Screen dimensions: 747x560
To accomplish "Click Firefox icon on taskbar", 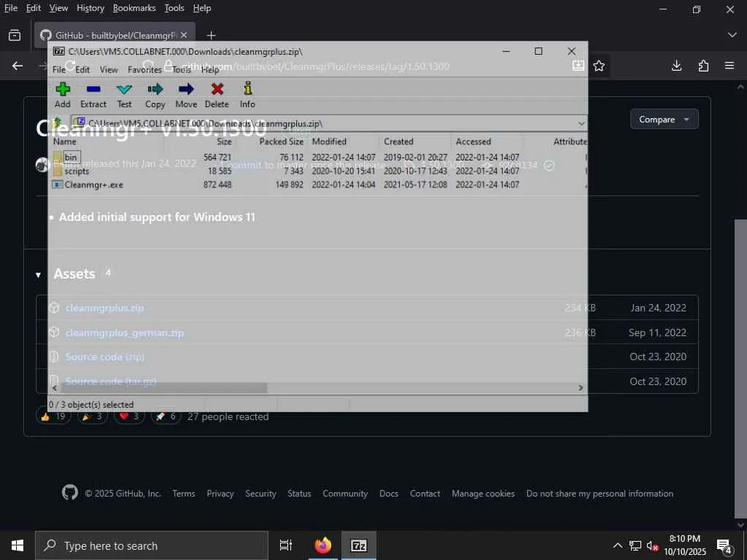I will pos(323,545).
